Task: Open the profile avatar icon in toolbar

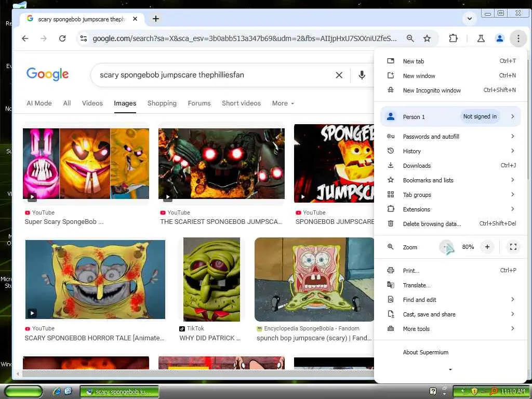Action: [499, 38]
